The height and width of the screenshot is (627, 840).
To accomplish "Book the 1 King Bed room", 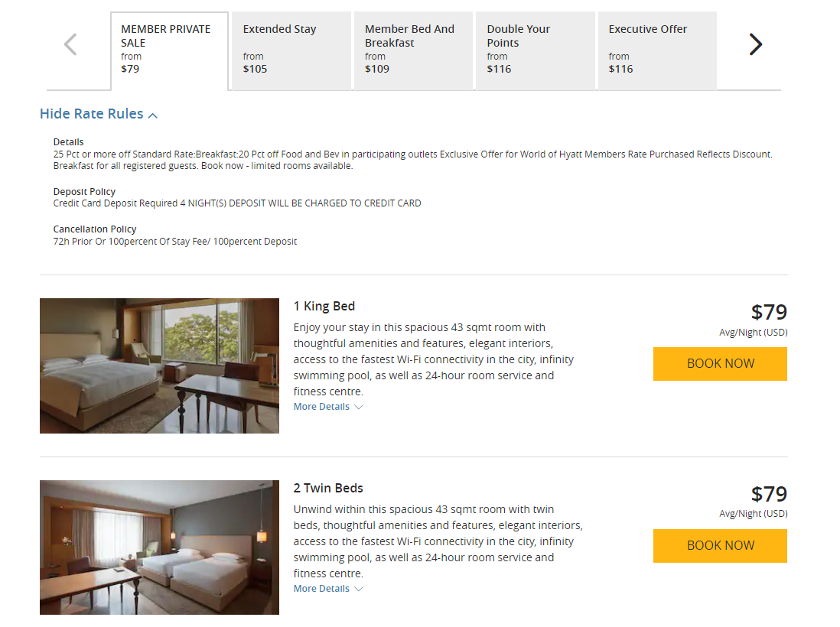I will [x=719, y=363].
